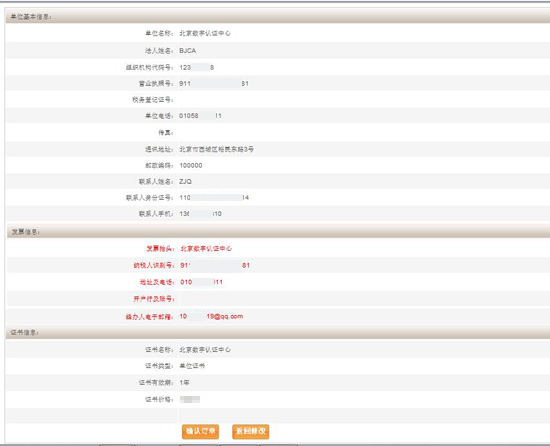Image resolution: width=550 pixels, height=446 pixels.
Task: Click the 邮政编码 value 100000
Action: 191,165
